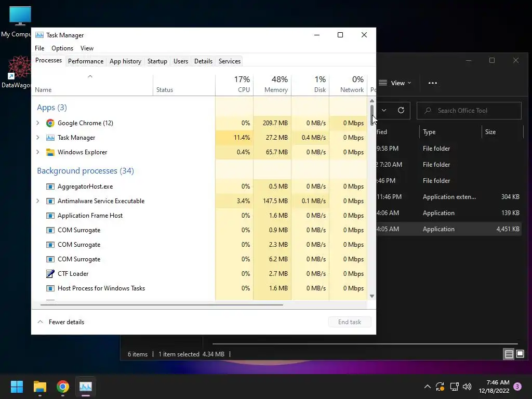Screen dimensions: 532x399
Task: Click the CTF Loader pen icon
Action: (x=50, y=273)
